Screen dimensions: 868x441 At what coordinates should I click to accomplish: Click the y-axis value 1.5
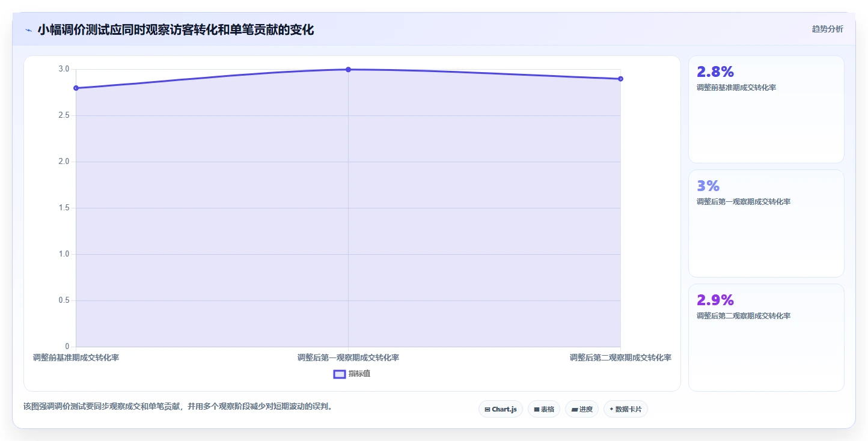[x=64, y=208]
